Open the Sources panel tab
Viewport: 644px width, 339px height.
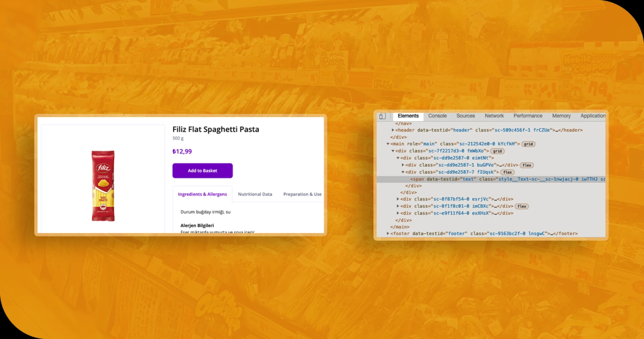click(x=465, y=116)
